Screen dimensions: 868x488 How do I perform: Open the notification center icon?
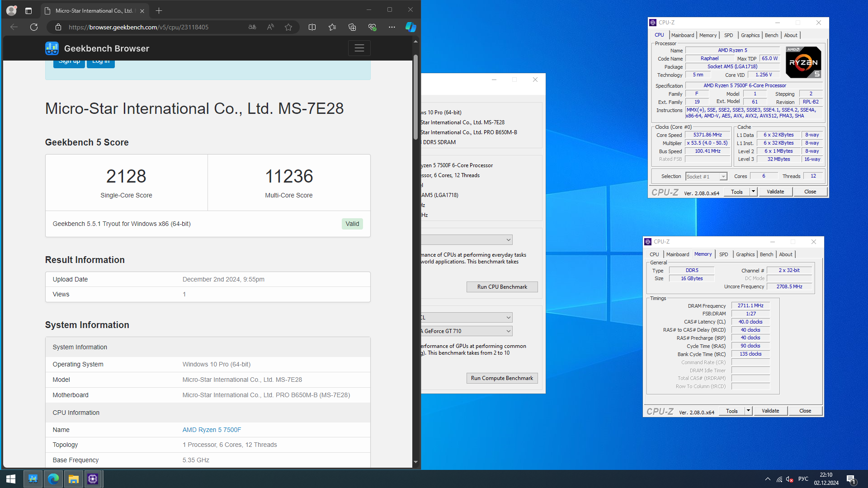[x=851, y=479]
